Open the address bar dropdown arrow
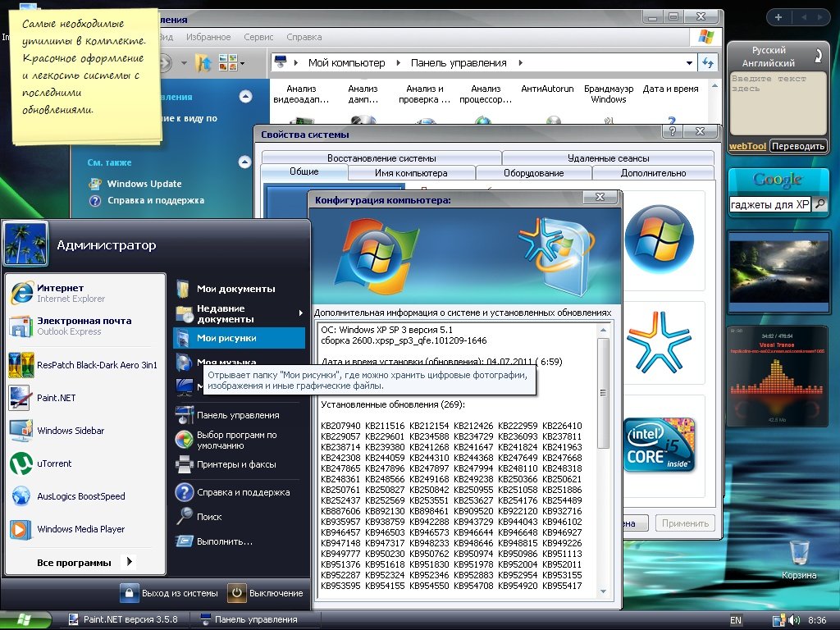The width and height of the screenshot is (840, 630). 689,62
